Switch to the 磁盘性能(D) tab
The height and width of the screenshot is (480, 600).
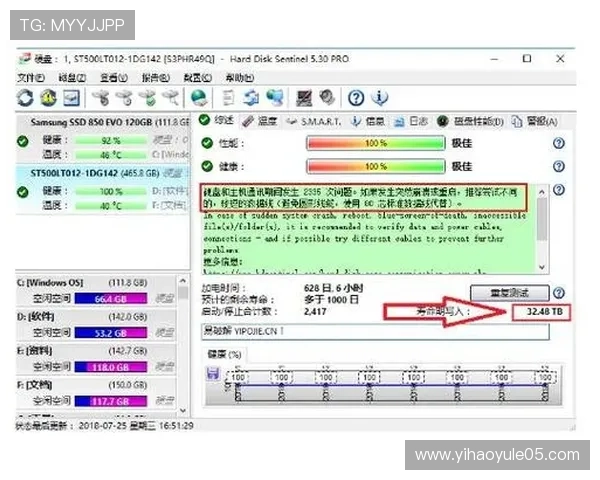pos(470,121)
